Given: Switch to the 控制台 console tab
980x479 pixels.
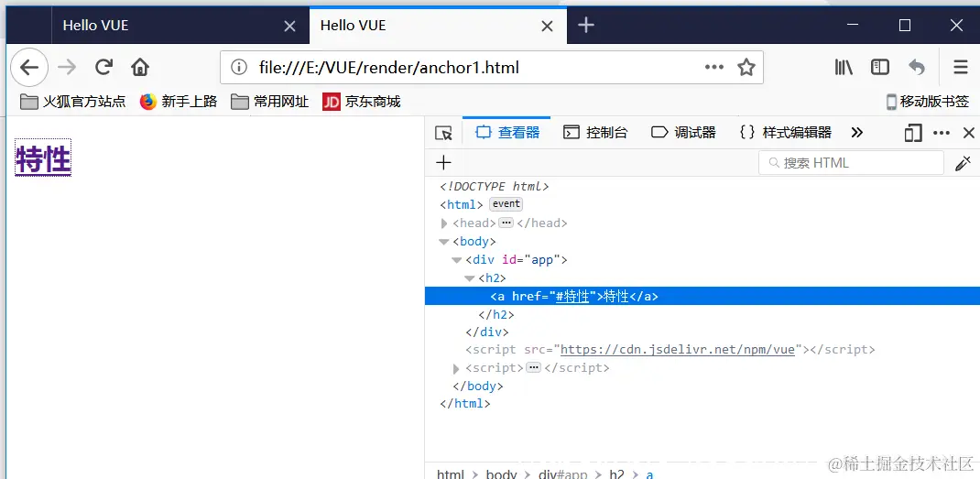Looking at the screenshot, I should (595, 133).
